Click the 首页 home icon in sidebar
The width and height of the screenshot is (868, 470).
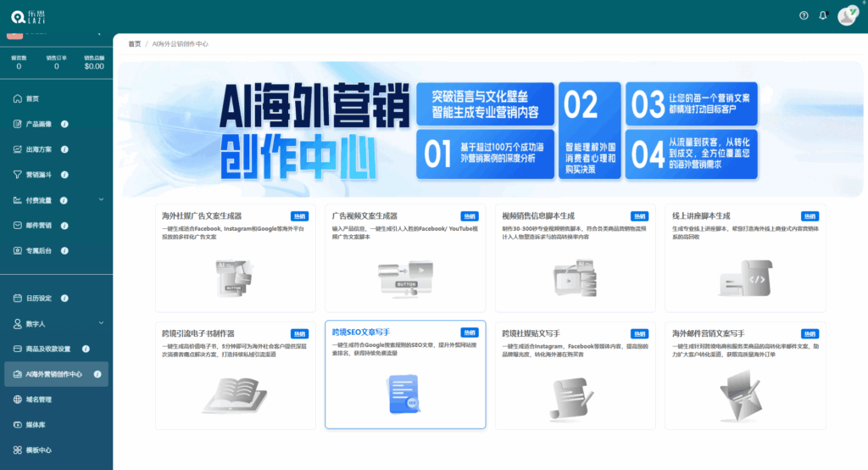click(17, 98)
